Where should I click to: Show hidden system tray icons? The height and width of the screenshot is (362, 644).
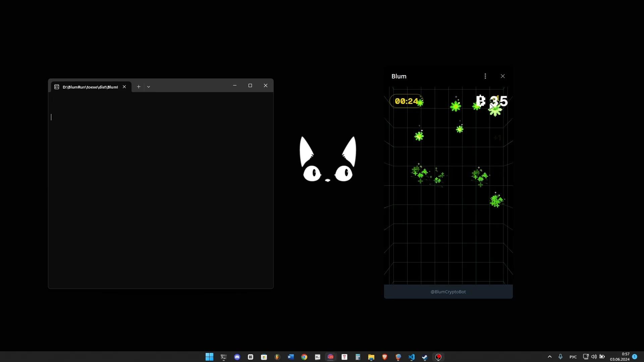click(x=550, y=357)
